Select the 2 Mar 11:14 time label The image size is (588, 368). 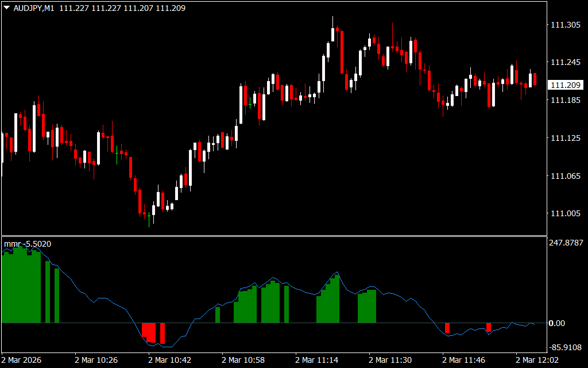(317, 360)
